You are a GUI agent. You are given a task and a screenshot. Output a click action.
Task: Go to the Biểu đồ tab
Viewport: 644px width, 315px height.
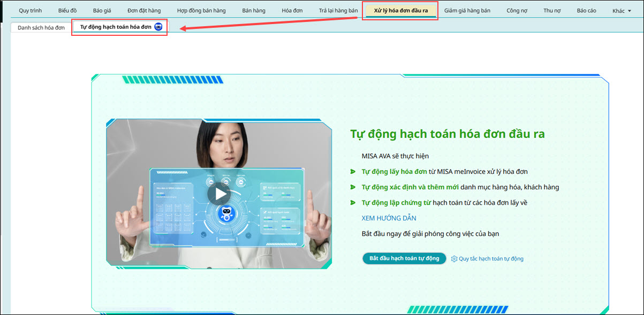pos(67,11)
